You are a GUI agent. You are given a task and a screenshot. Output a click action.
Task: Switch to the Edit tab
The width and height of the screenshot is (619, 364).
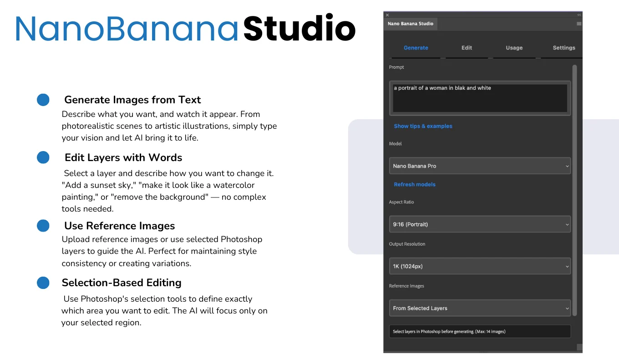pos(467,48)
